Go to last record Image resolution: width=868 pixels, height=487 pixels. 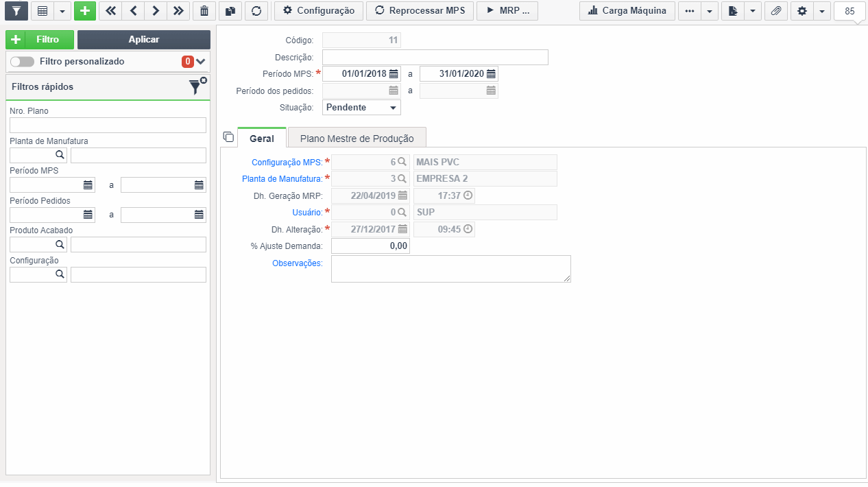[x=178, y=11]
